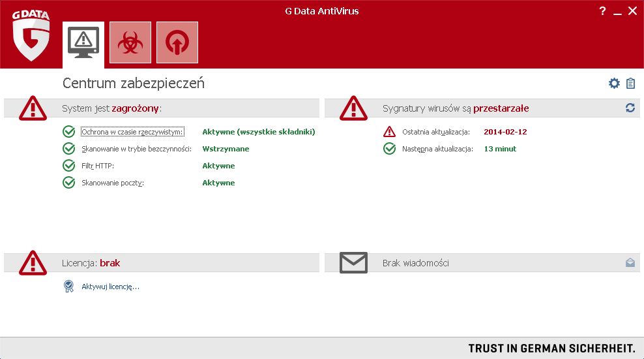
Task: Open the Security Center monitor tab
Action: click(83, 44)
